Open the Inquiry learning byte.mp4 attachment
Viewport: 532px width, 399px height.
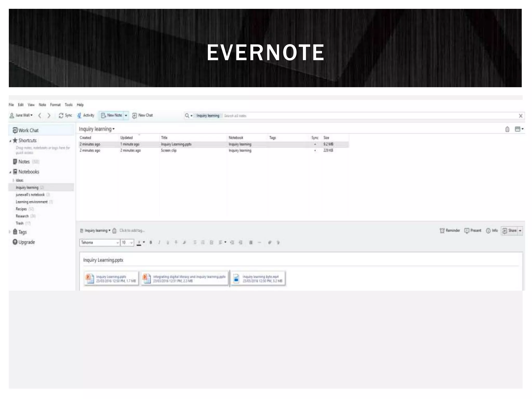click(258, 278)
